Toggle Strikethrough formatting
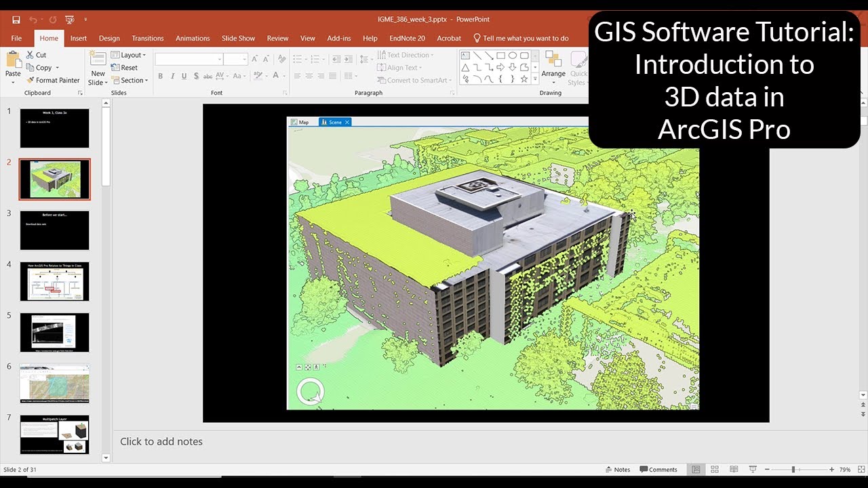 pos(208,76)
